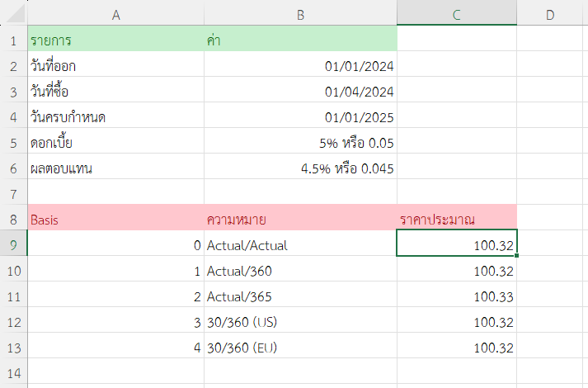588x388 pixels.
Task: Click the Actual/Actual cell
Action: [300, 244]
